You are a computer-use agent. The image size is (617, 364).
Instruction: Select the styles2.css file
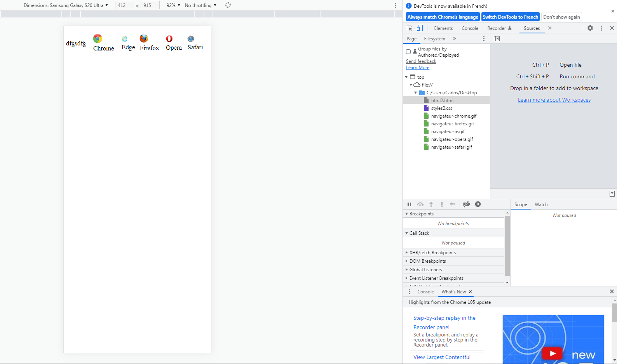[x=441, y=108]
